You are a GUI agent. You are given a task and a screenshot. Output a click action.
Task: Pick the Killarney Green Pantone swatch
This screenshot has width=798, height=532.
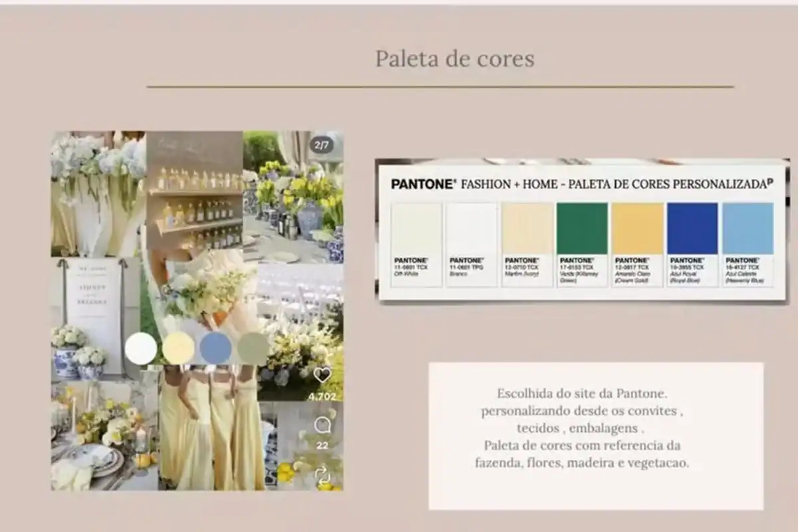[x=582, y=229]
